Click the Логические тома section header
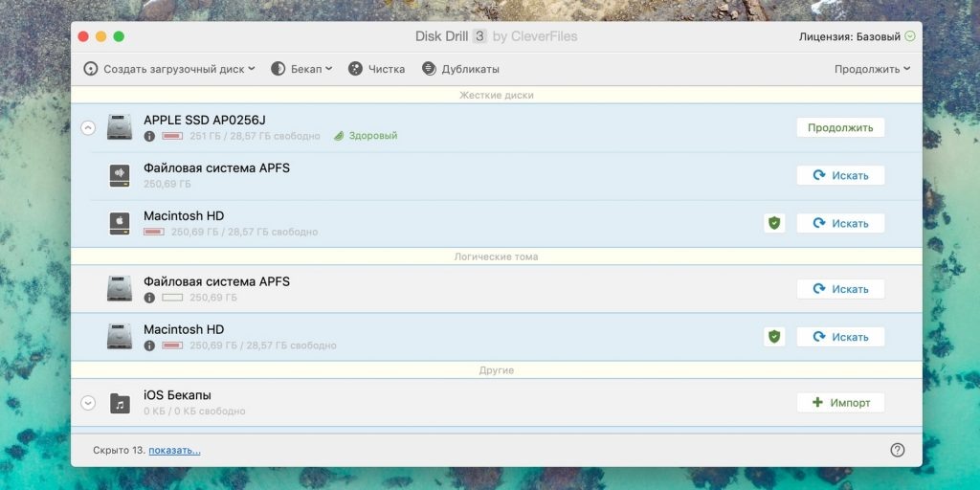Image resolution: width=980 pixels, height=490 pixels. (x=497, y=256)
